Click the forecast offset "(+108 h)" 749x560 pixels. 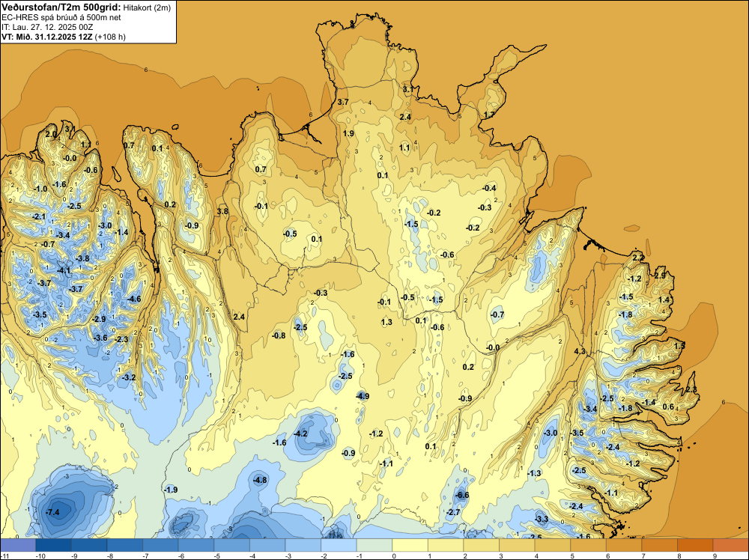(110, 37)
